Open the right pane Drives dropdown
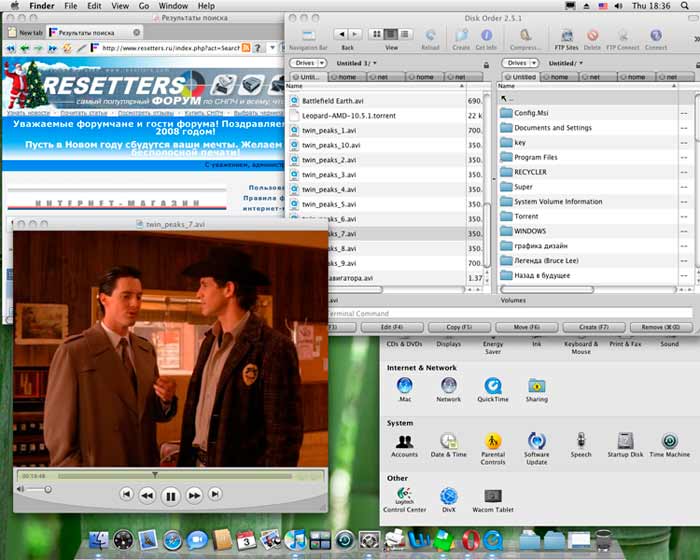The width and height of the screenshot is (700, 560). pos(520,63)
